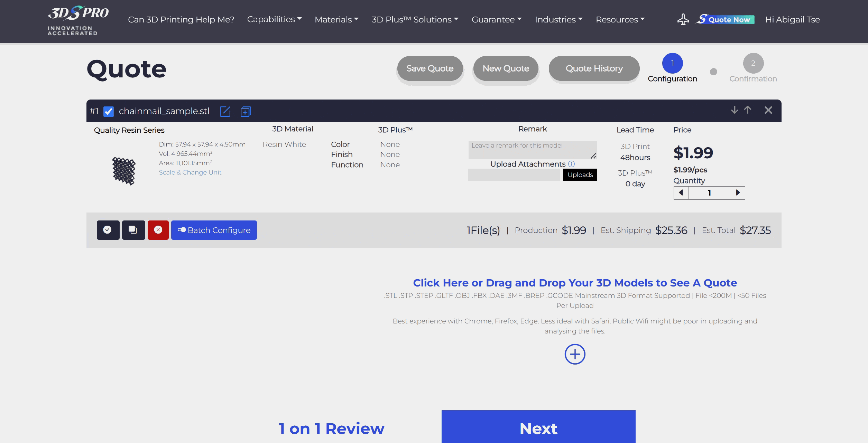868x443 pixels.
Task: Expand the Industries dropdown menu
Action: coord(558,19)
